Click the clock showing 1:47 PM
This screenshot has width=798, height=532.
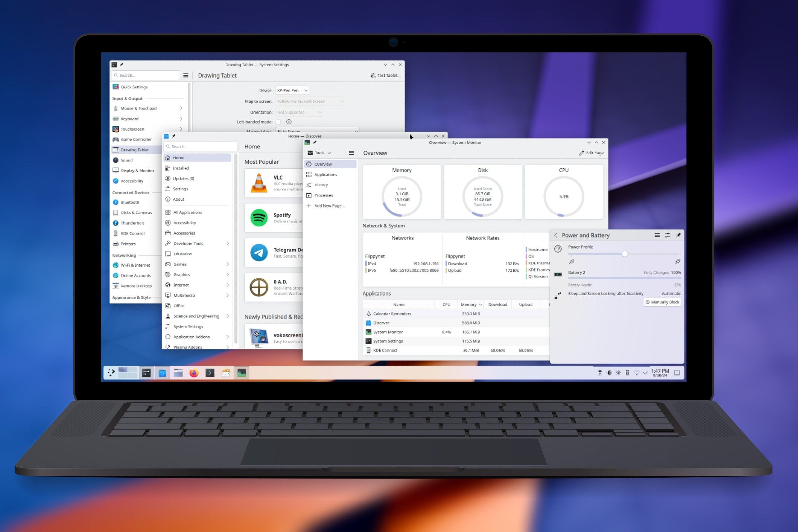pos(660,373)
